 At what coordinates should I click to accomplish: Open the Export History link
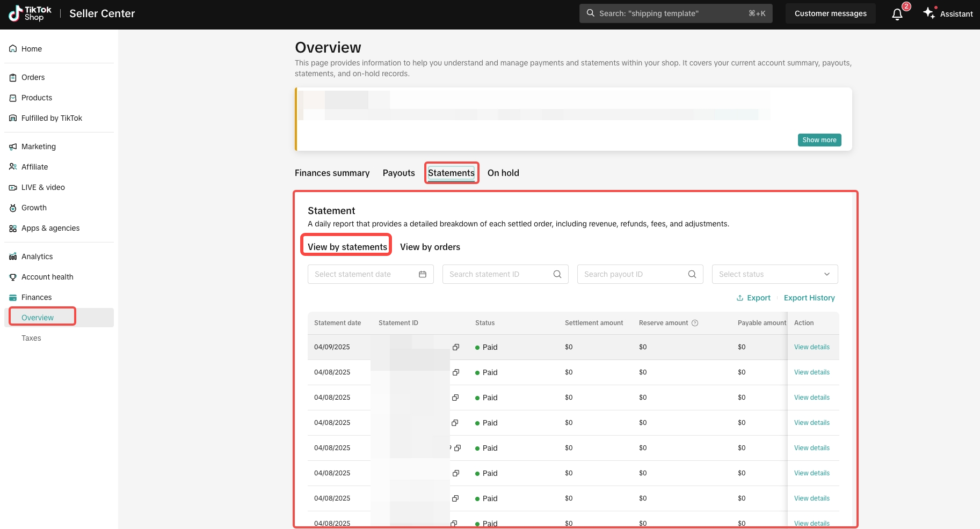pos(809,298)
